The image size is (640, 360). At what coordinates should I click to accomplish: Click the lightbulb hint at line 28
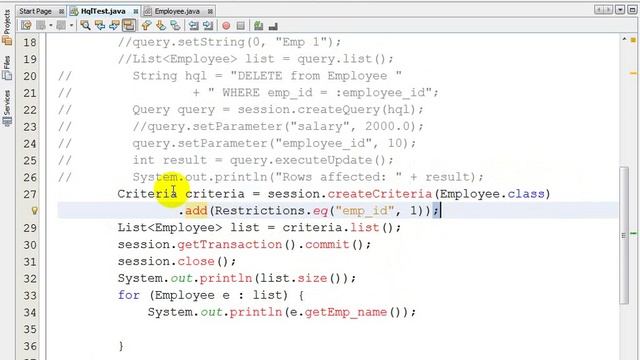point(34,211)
